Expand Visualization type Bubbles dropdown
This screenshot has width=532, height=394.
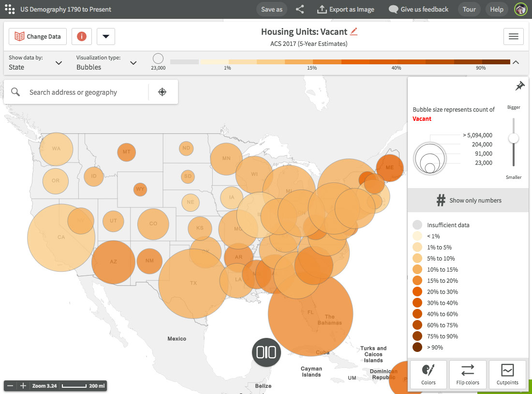106,63
